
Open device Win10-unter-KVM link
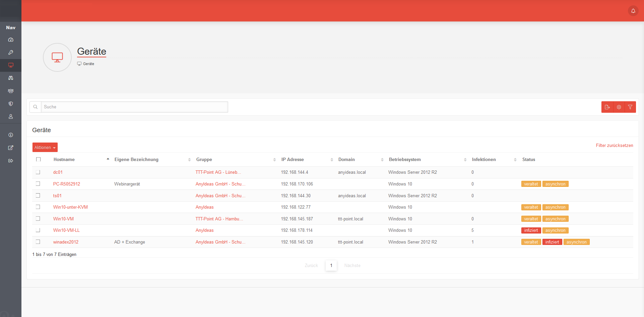click(70, 207)
